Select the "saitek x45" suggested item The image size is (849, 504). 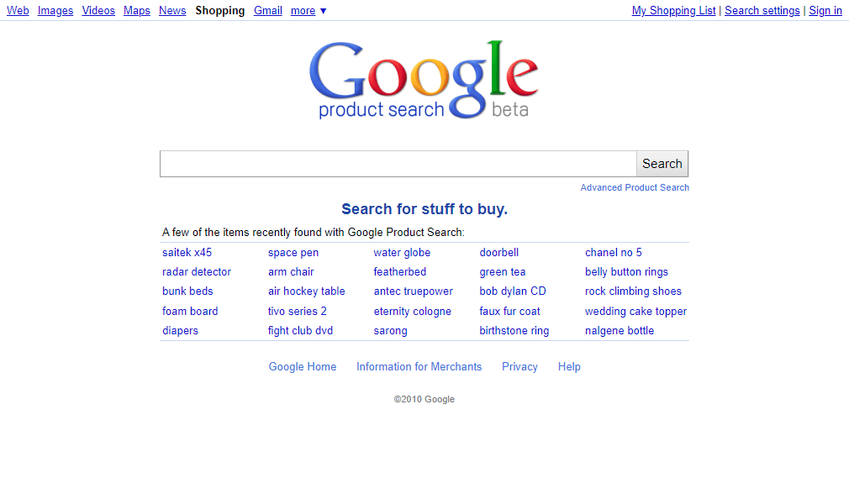point(187,252)
